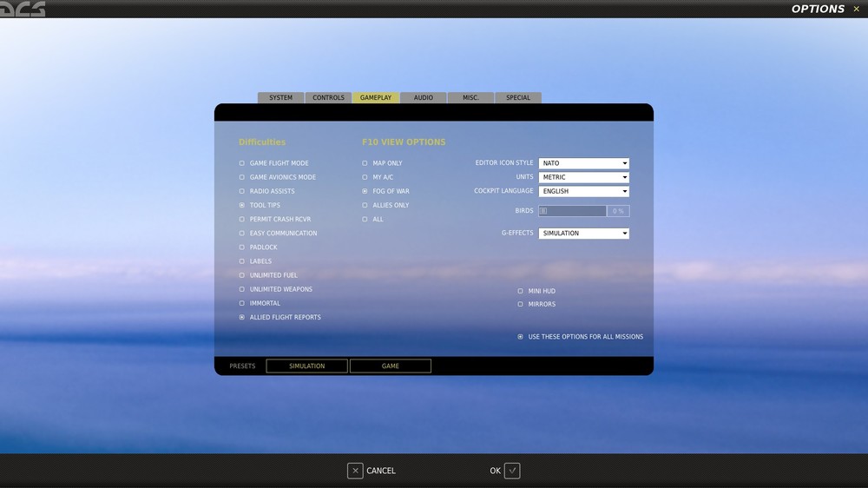This screenshot has width=868, height=488.
Task: Click the DCS logo in the corner
Action: [x=23, y=9]
